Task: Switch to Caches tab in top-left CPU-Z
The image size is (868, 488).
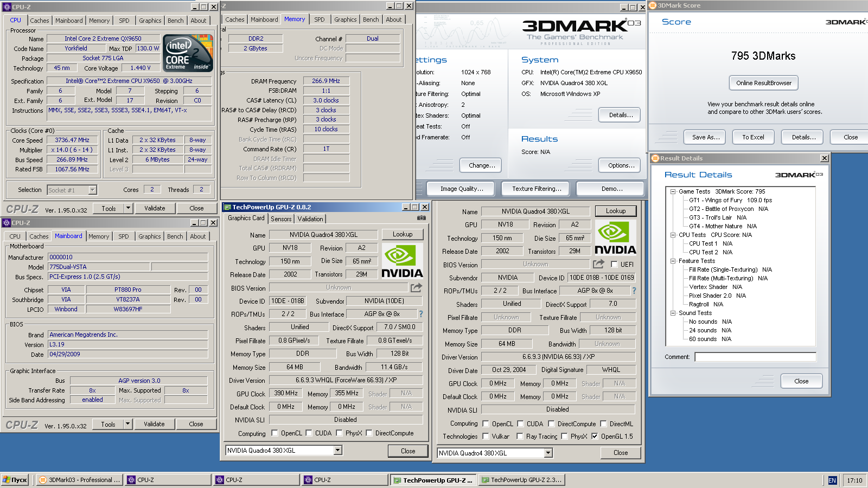Action: 39,21
